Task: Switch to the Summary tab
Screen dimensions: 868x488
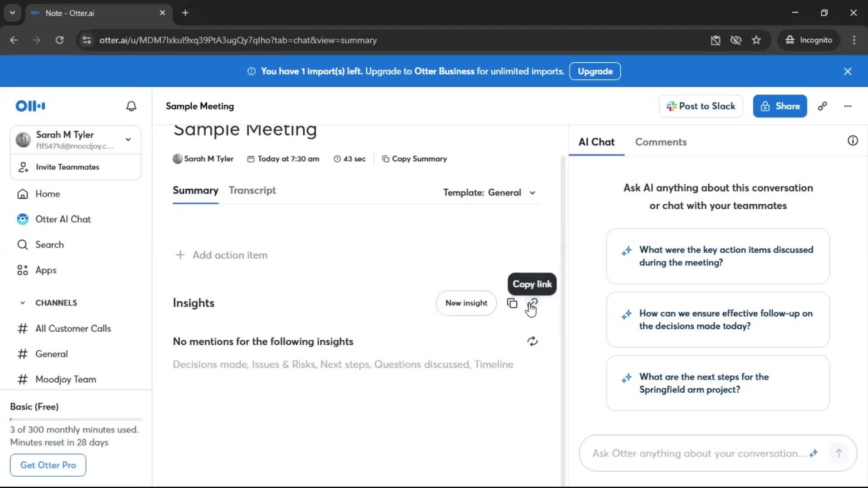Action: 195,190
